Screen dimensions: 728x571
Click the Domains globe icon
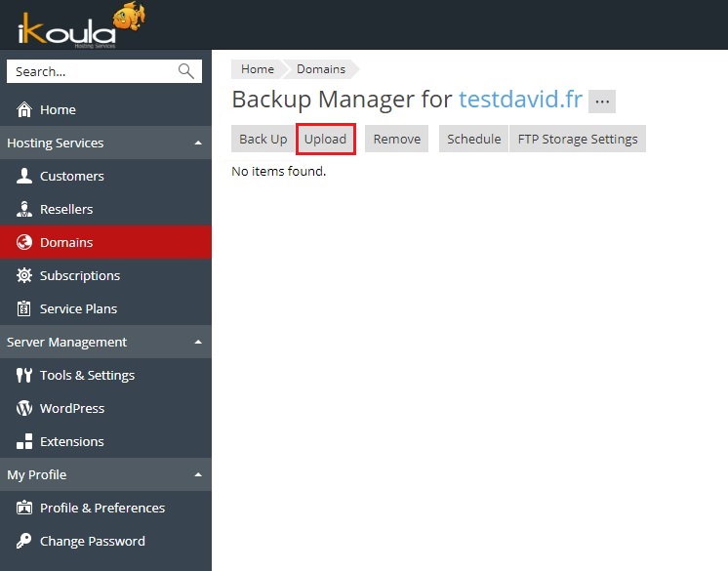pos(24,242)
